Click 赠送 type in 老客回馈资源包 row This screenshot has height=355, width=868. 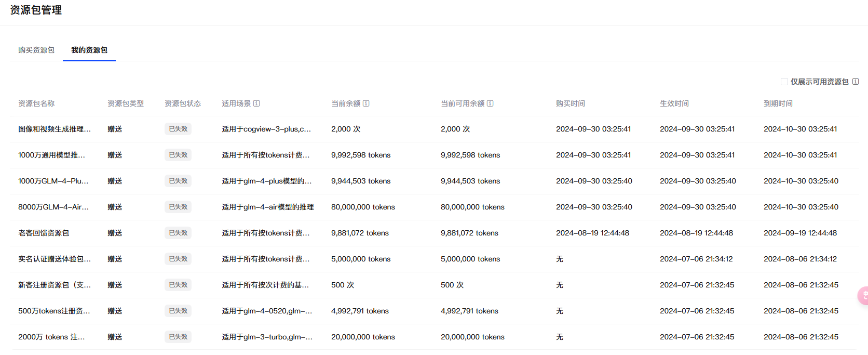click(115, 233)
